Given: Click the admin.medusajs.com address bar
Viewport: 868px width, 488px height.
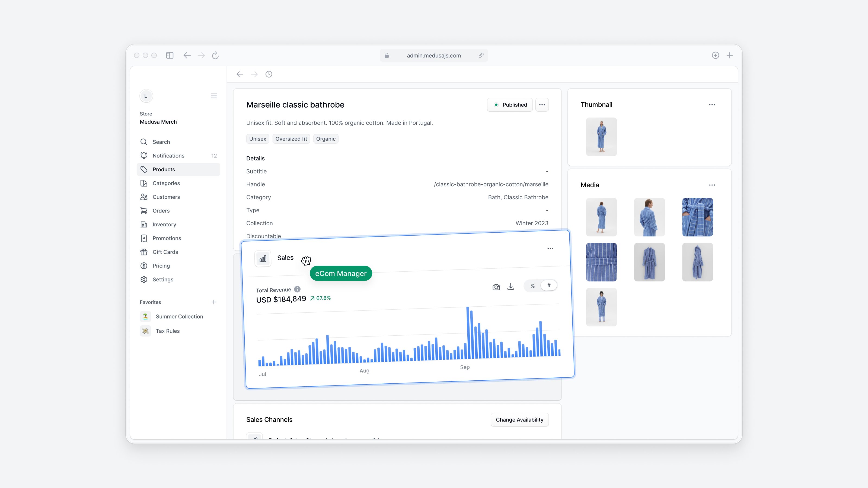Looking at the screenshot, I should [434, 56].
